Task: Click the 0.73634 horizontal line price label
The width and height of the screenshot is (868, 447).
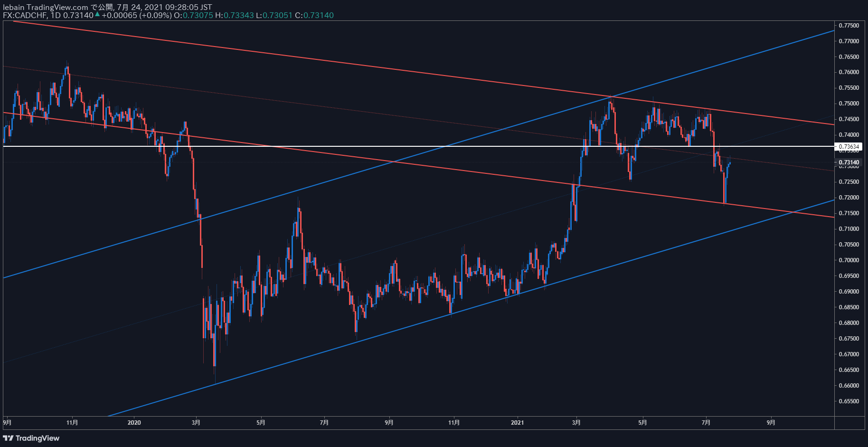Action: point(849,147)
